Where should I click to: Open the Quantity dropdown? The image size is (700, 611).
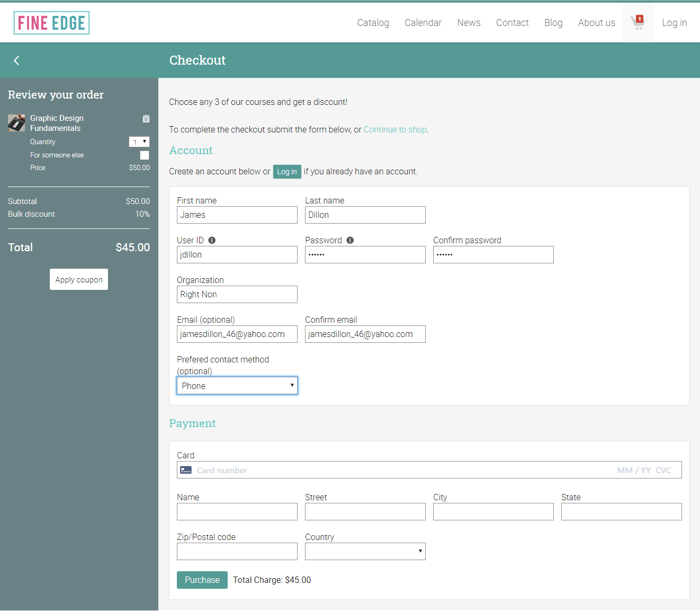[139, 141]
